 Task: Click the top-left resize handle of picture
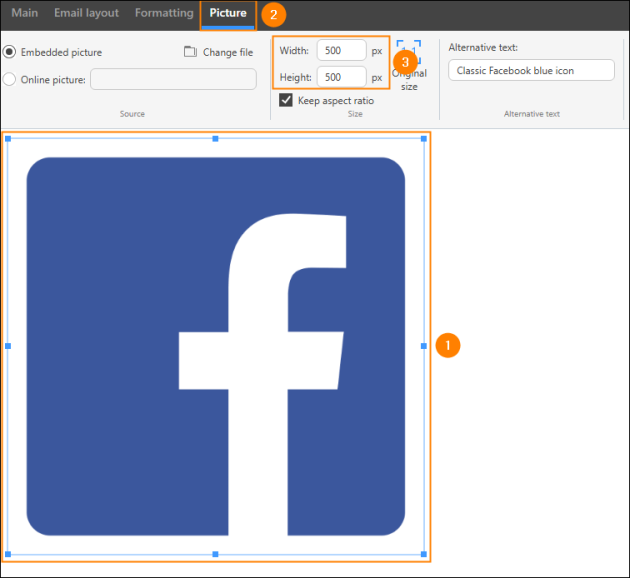point(8,139)
